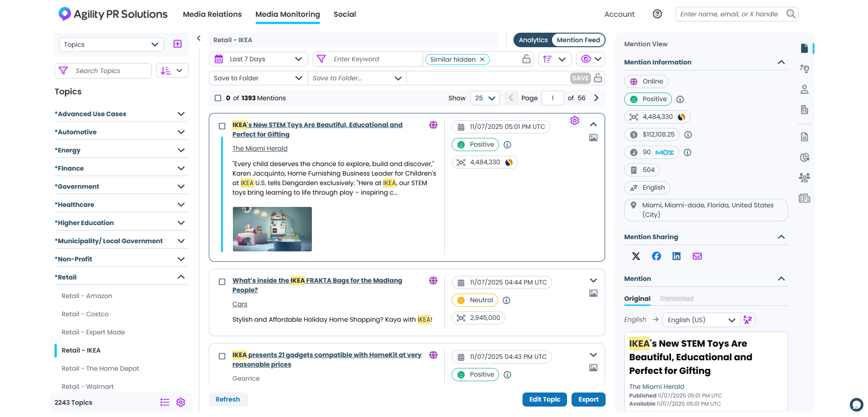This screenshot has width=868, height=417.
Task: Open the Last 7 Days date range dropdown
Action: click(259, 59)
